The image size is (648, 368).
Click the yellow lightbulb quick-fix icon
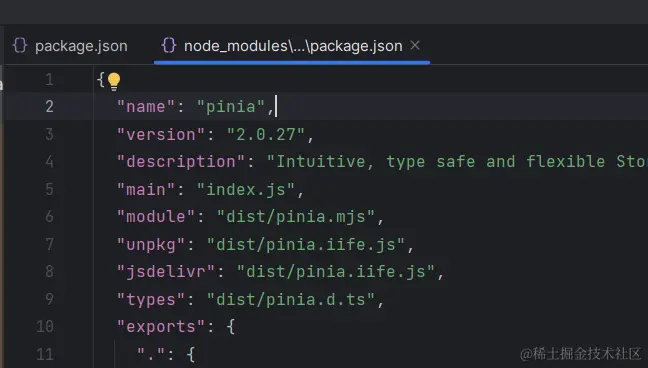pyautogui.click(x=114, y=81)
